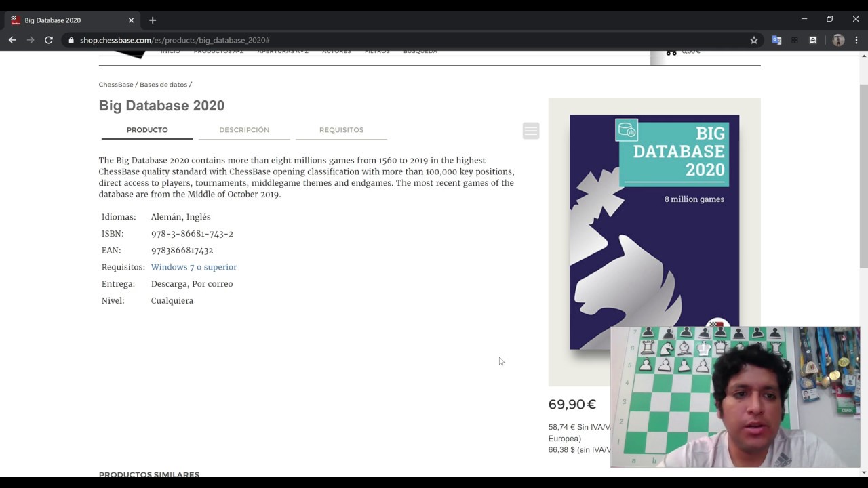Click the Alemán, Inglés languages text

(x=180, y=217)
